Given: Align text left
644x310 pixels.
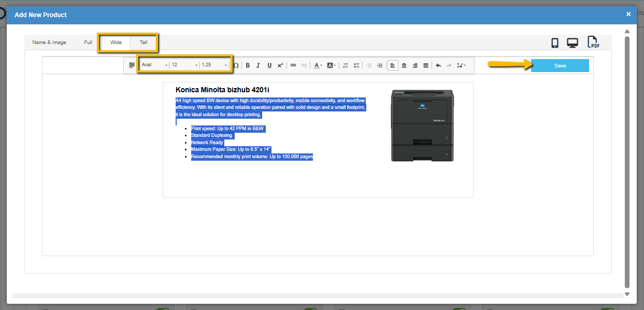Looking at the screenshot, I should tap(393, 65).
